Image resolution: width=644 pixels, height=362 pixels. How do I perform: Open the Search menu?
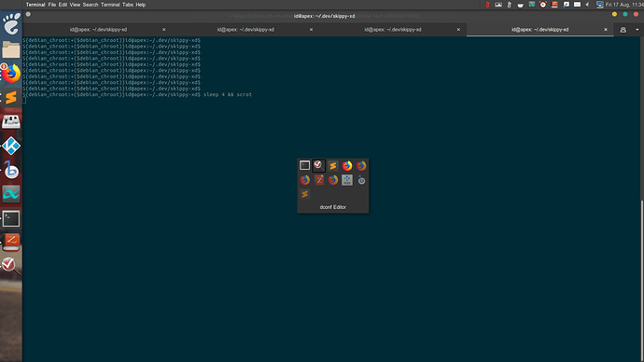[x=91, y=5]
